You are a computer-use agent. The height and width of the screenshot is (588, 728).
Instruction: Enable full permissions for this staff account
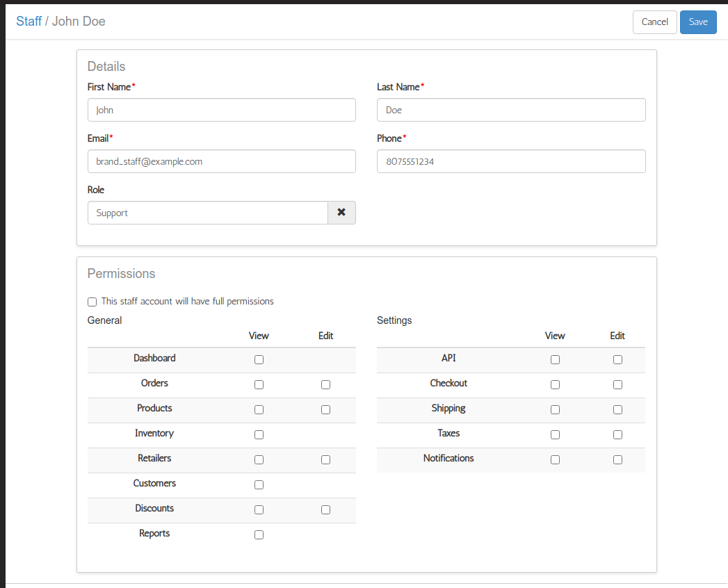click(92, 302)
